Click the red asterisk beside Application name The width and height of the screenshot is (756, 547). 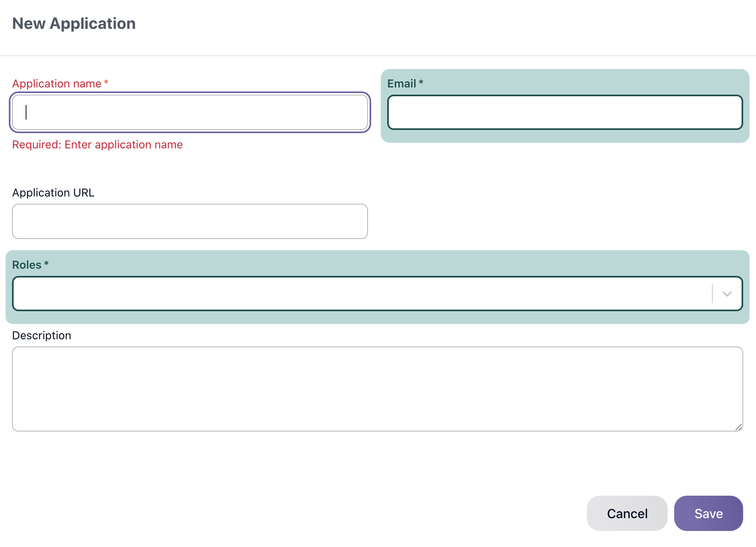pos(106,83)
